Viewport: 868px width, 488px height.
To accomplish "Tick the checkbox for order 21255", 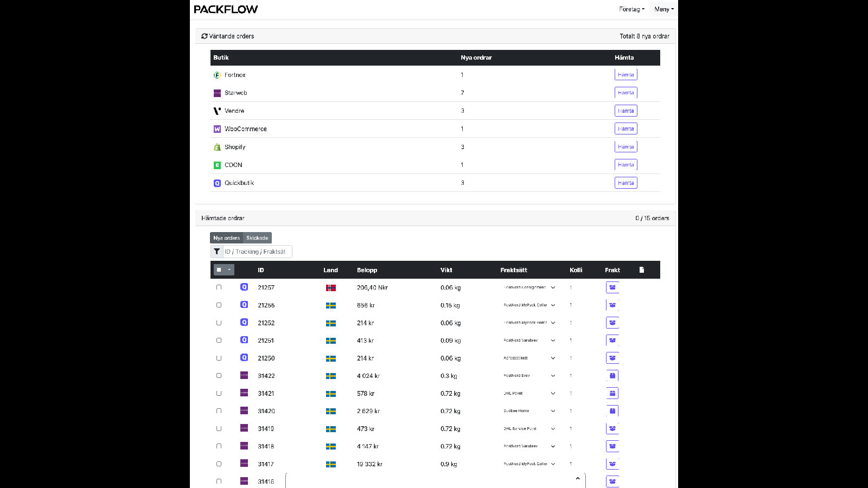I will pyautogui.click(x=219, y=305).
